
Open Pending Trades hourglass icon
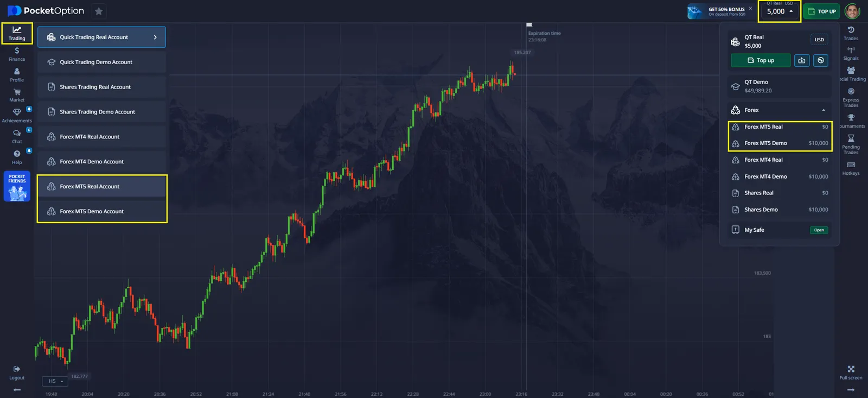[x=851, y=144]
